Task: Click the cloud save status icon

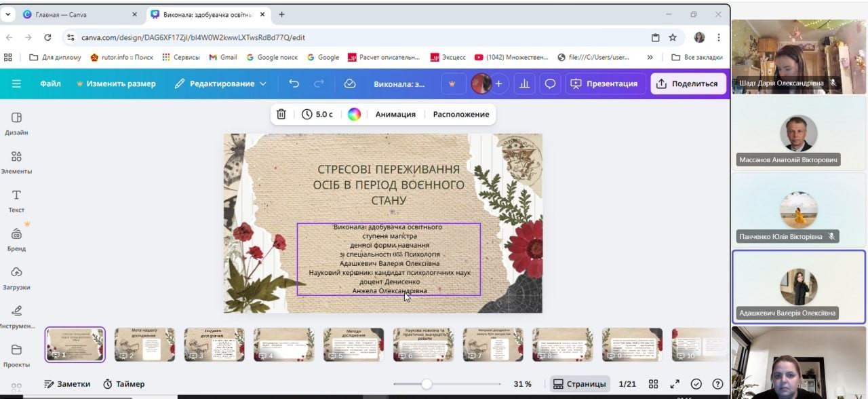Action: tap(350, 83)
